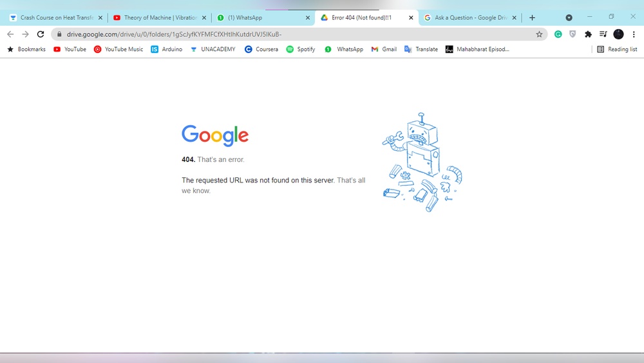
Task: Open the Grammarly extension icon
Action: 558,34
